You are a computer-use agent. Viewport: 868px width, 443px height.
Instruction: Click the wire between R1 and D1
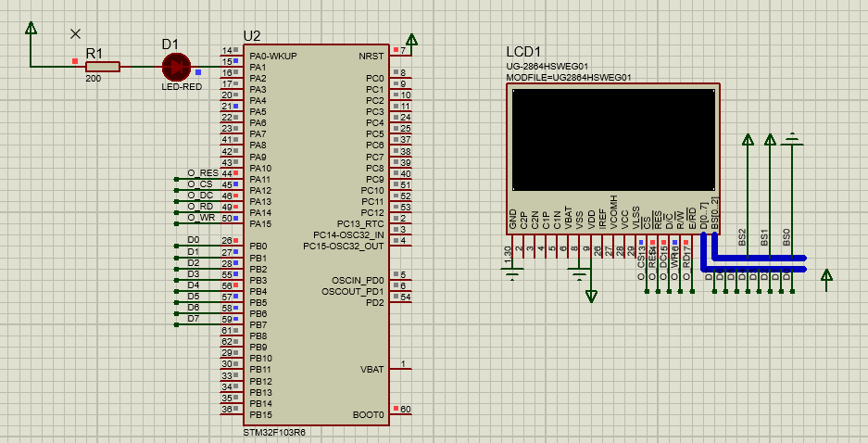click(x=141, y=67)
